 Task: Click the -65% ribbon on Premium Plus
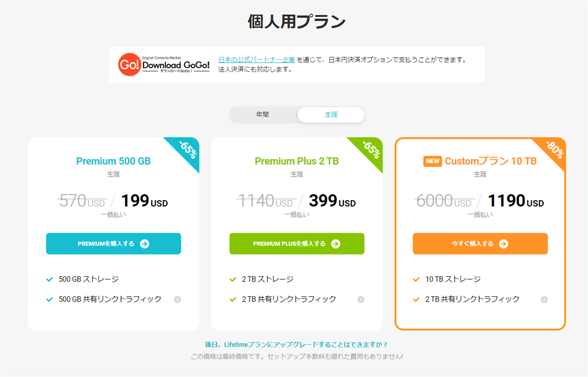pyautogui.click(x=371, y=150)
